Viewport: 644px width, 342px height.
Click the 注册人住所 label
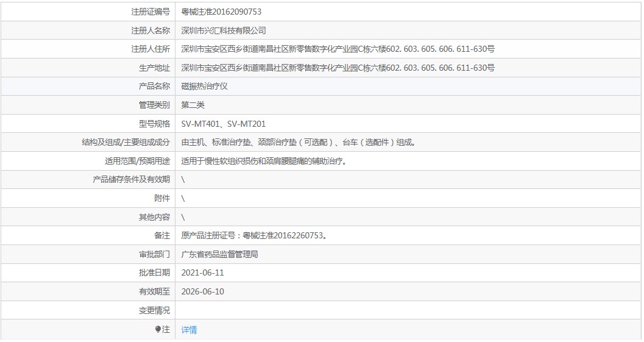(x=150, y=49)
